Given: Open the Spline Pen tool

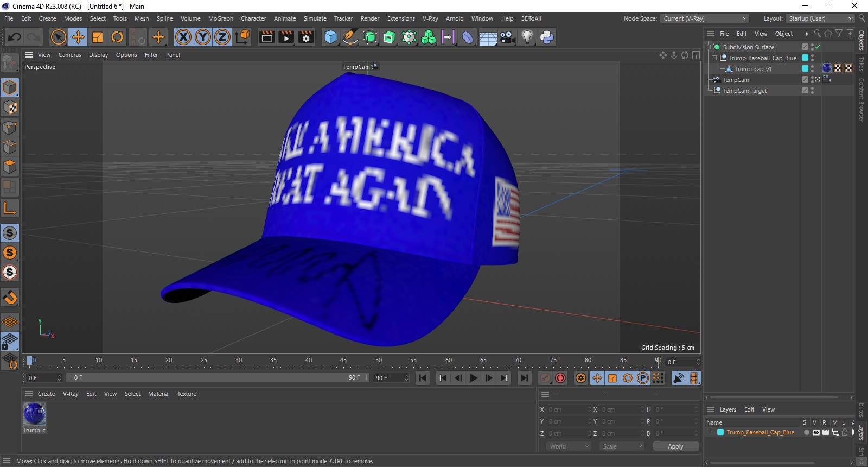Looking at the screenshot, I should (350, 37).
